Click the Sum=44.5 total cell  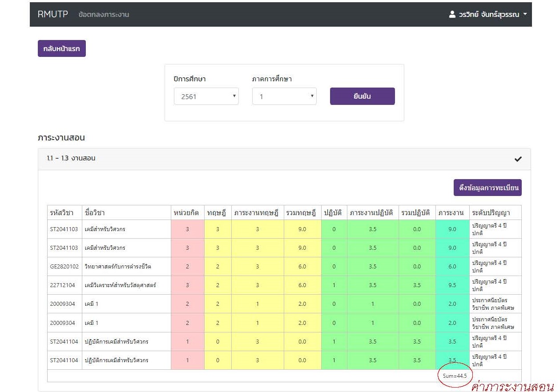(x=455, y=376)
